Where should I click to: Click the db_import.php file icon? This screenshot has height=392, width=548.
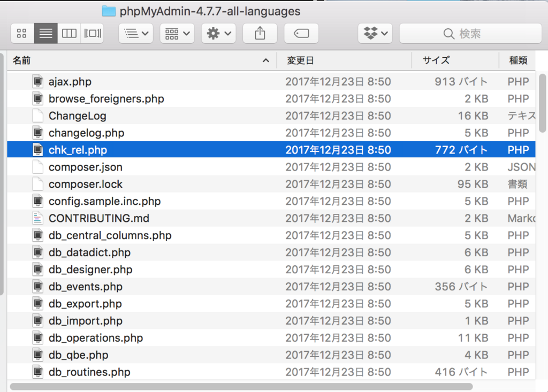(x=38, y=321)
